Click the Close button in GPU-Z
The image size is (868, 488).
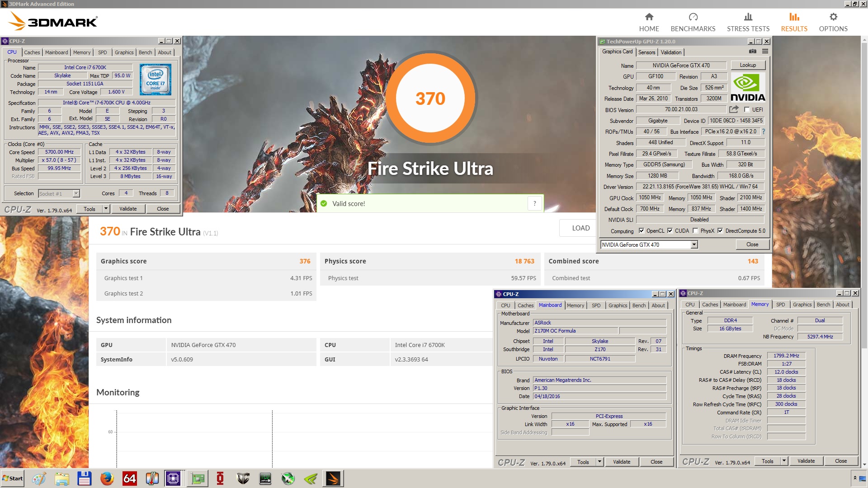point(752,244)
